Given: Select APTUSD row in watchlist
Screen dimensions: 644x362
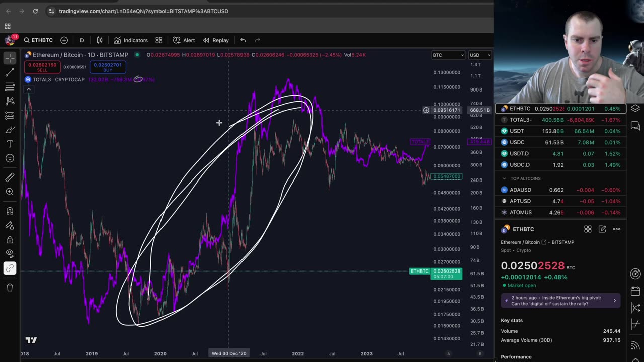Looking at the screenshot, I should pyautogui.click(x=560, y=201).
